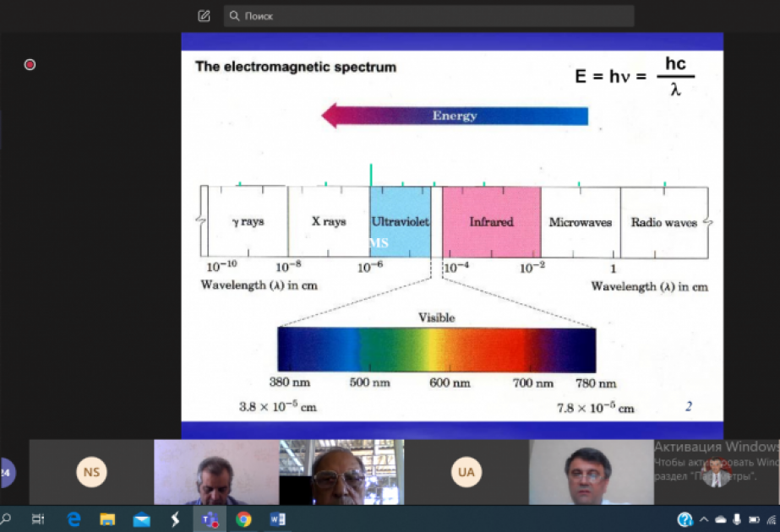Screen dimensions: 780x532
Task: Switch to Microsoft Teams taskbar icon
Action: tap(210, 519)
